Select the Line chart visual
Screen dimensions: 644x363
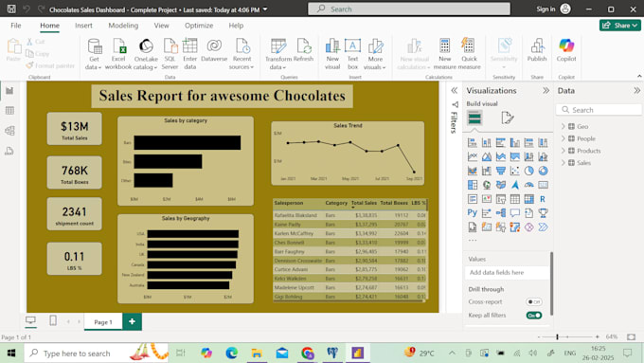[x=473, y=156]
